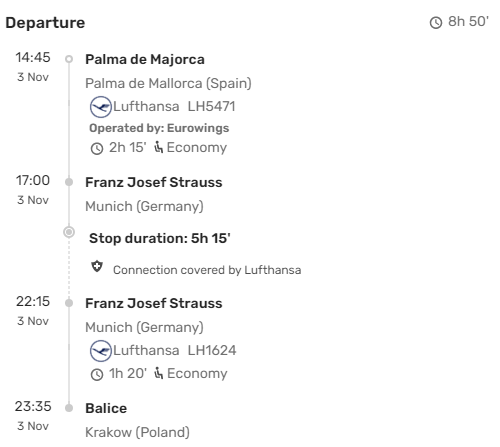Click the Departure heading
The height and width of the screenshot is (447, 500).
click(45, 23)
